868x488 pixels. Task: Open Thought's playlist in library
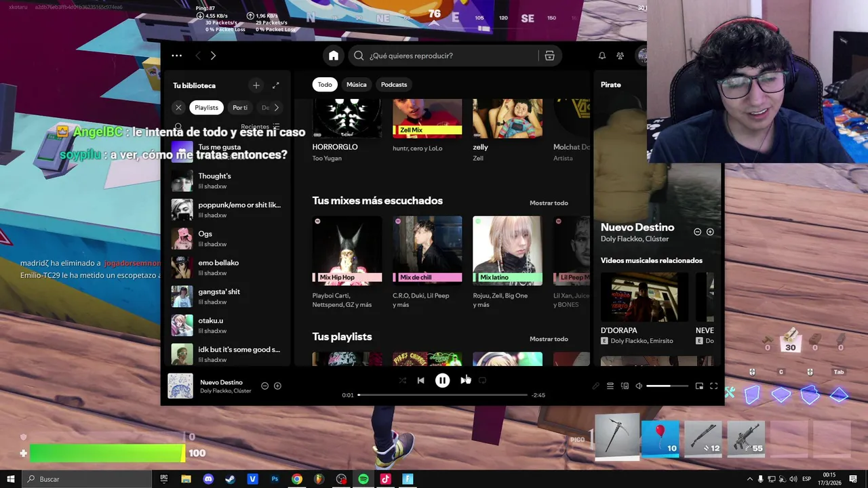(226, 181)
